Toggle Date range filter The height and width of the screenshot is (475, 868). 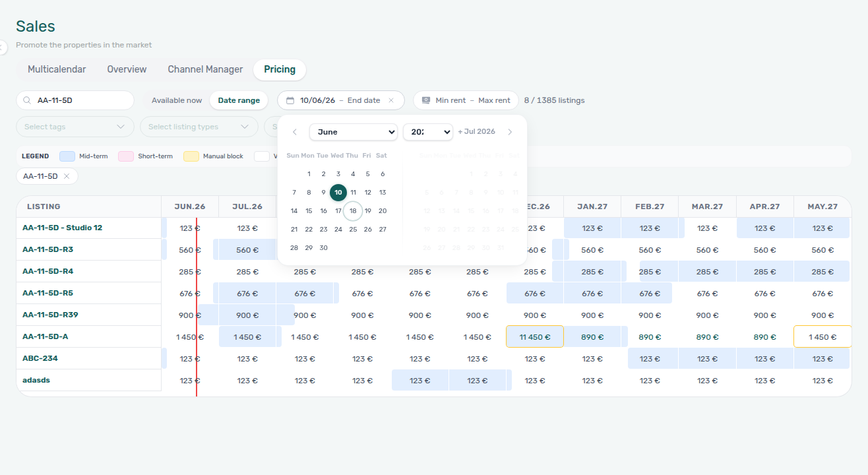[x=239, y=100]
